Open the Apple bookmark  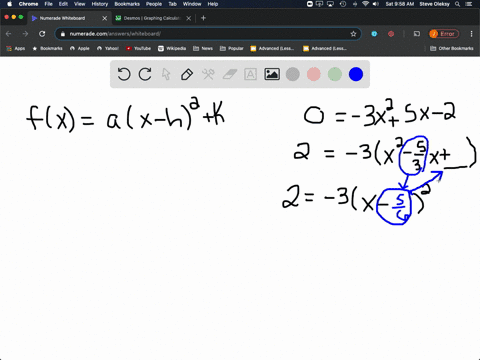80,48
